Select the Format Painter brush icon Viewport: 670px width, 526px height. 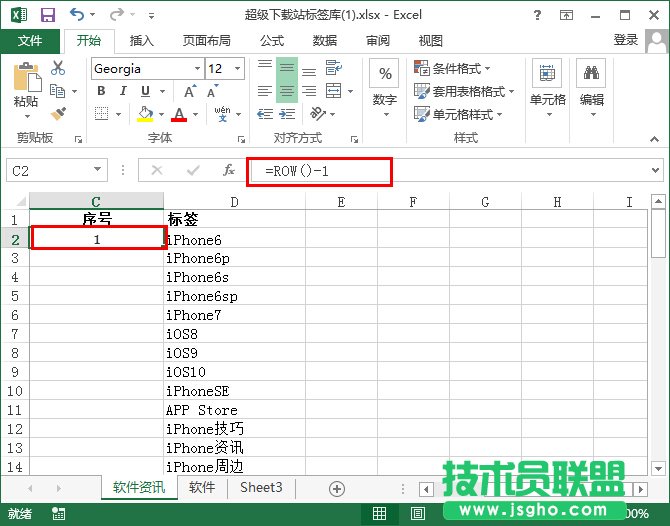(x=58, y=114)
